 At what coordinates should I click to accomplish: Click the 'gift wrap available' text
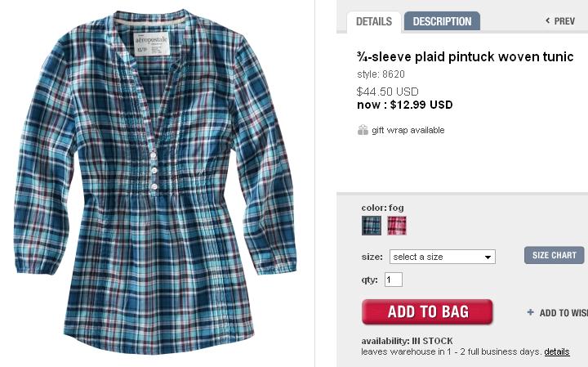tap(408, 130)
